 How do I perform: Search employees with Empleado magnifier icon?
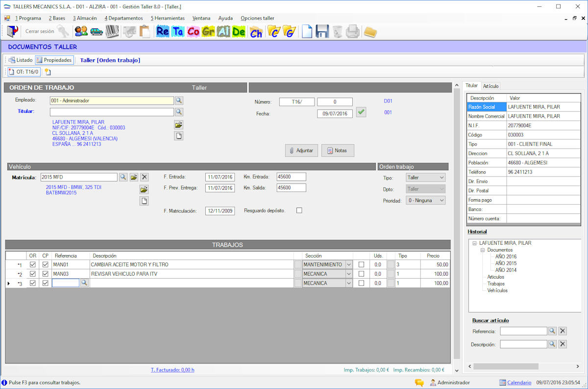(179, 101)
